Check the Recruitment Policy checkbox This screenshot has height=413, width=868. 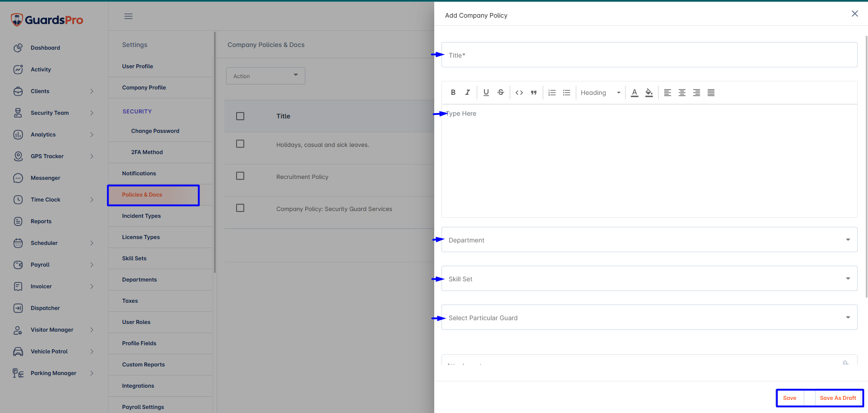pos(240,176)
